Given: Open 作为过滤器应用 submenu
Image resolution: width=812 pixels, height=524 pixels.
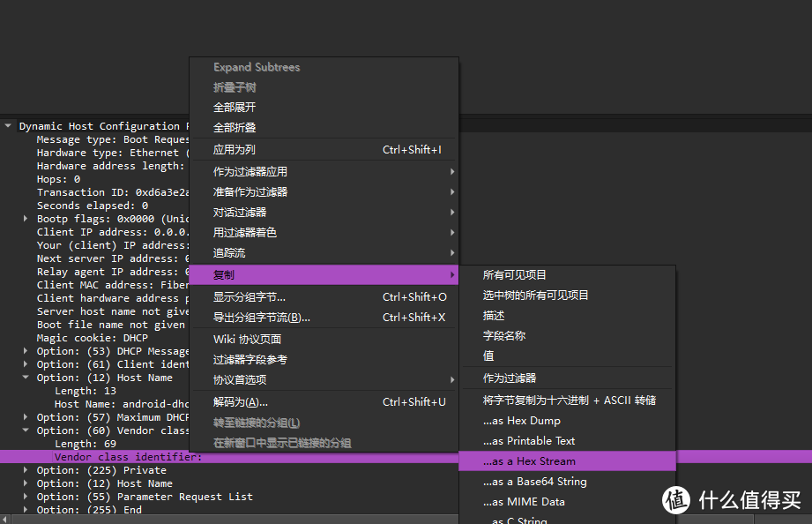Looking at the screenshot, I should click(324, 171).
